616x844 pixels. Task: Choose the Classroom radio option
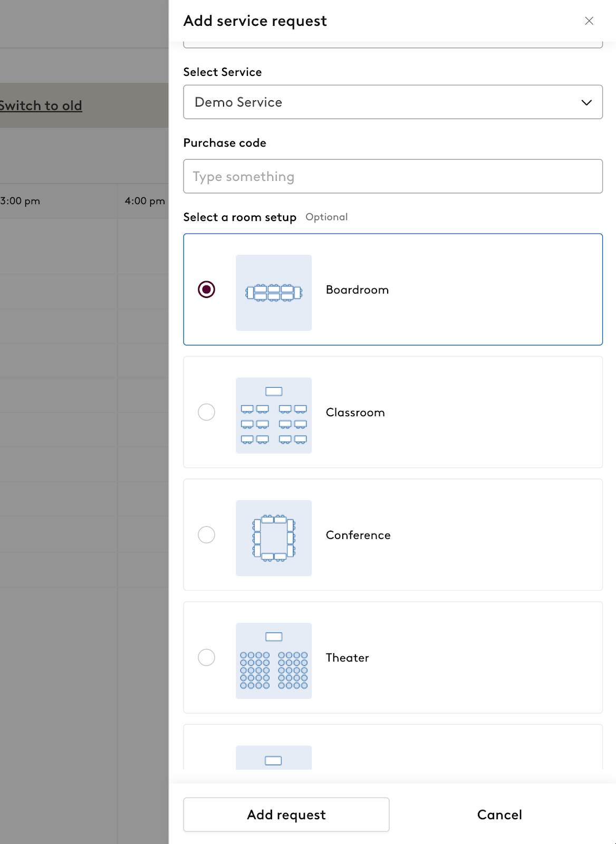206,412
